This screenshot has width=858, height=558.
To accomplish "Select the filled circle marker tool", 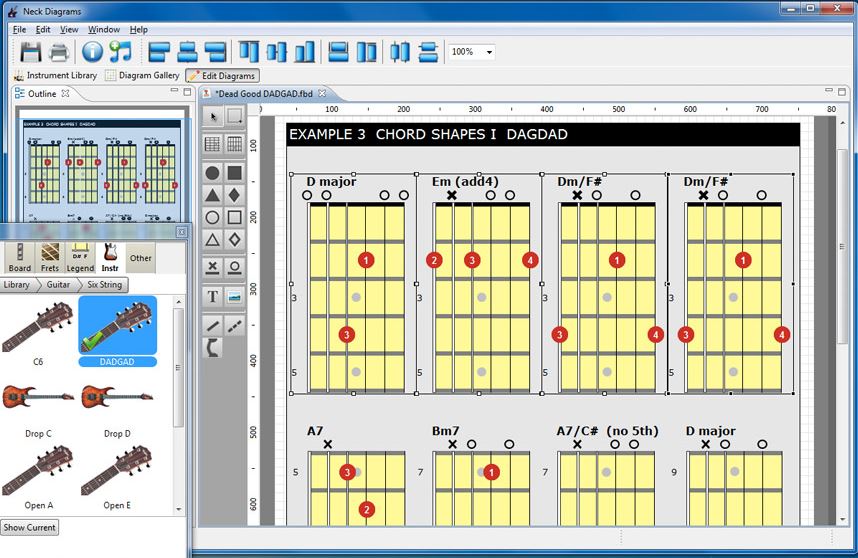I will (x=212, y=173).
